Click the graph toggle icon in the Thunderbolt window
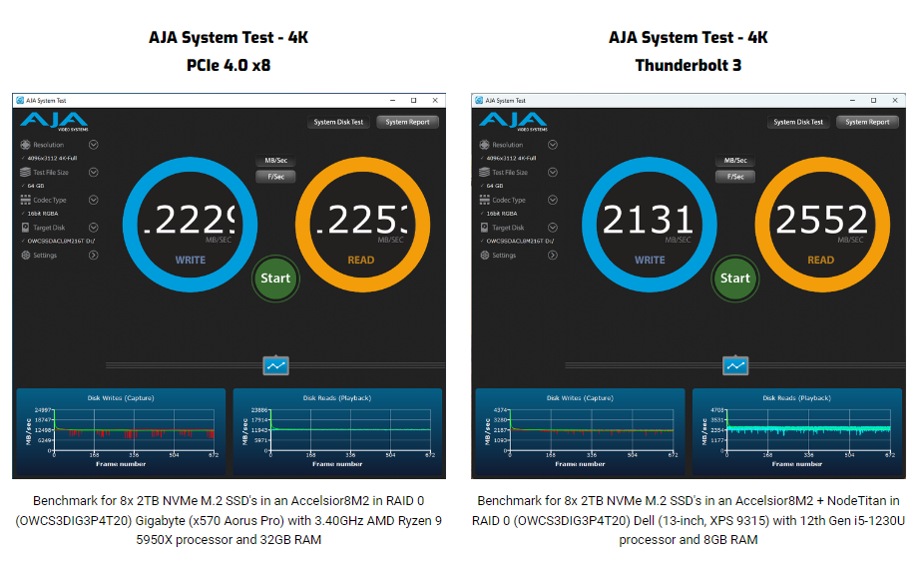Image resolution: width=924 pixels, height=570 pixels. [735, 366]
